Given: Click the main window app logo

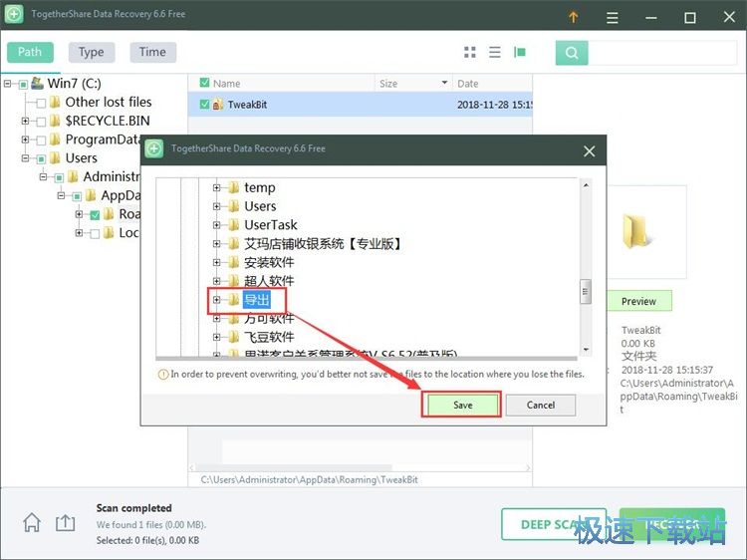Looking at the screenshot, I should click(14, 14).
